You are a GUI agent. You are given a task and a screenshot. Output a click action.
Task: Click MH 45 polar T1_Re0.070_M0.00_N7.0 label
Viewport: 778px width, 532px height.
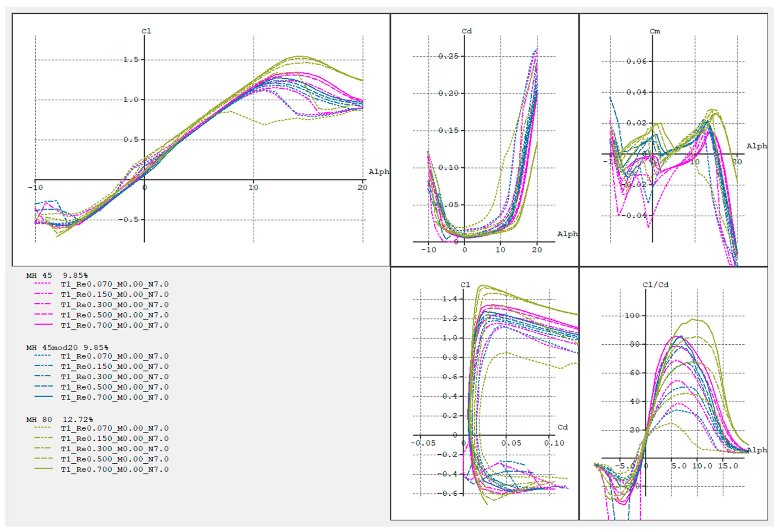(x=115, y=284)
